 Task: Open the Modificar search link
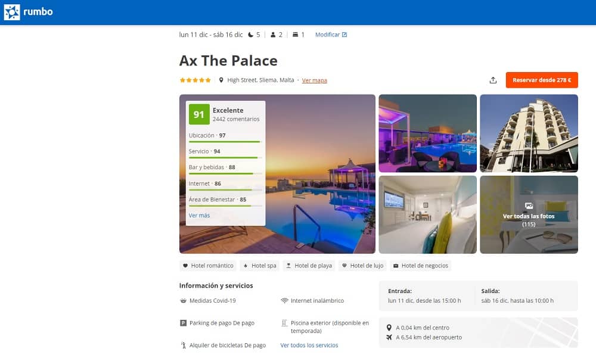(x=327, y=35)
